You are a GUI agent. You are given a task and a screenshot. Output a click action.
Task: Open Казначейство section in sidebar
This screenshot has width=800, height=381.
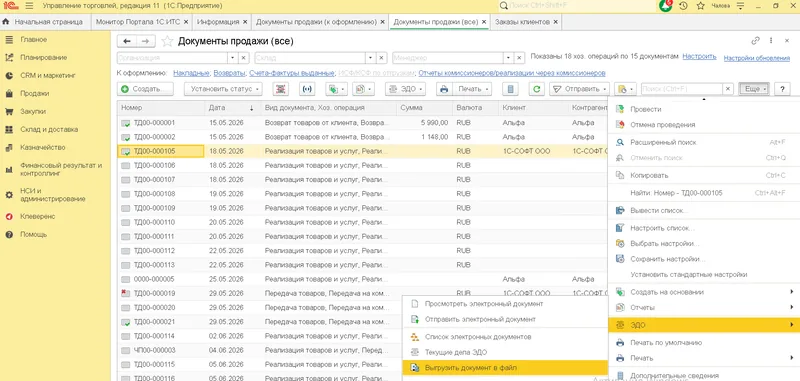43,147
